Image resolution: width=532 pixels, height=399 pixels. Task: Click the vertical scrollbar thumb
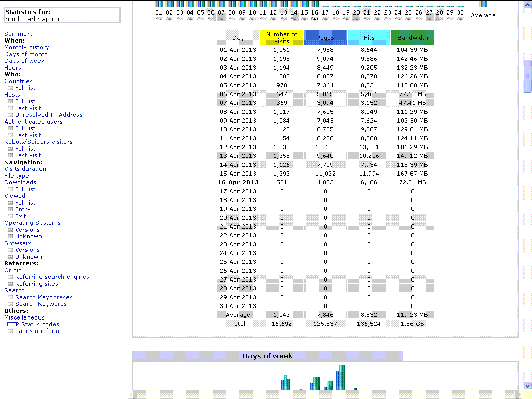[528, 76]
